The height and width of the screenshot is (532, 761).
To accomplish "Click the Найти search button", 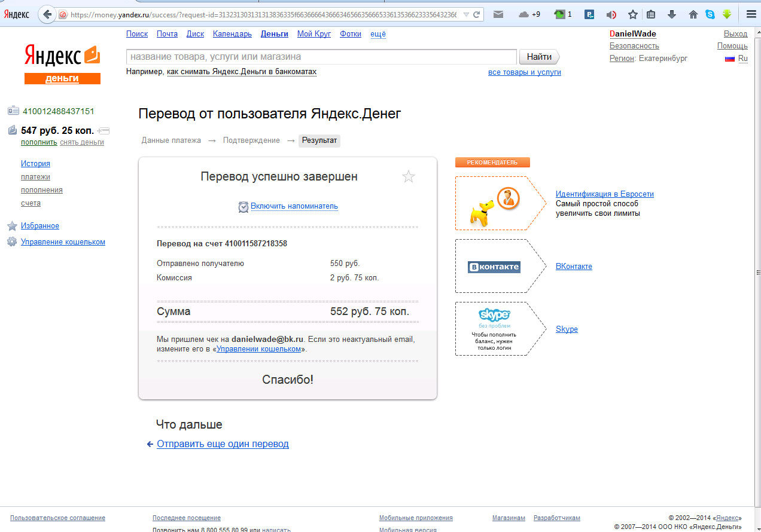I will (540, 57).
